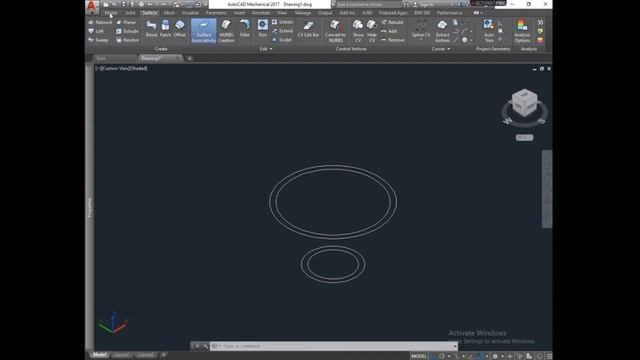The image size is (640, 360).
Task: Toggle NURBS Creation mode
Action: click(x=226, y=31)
